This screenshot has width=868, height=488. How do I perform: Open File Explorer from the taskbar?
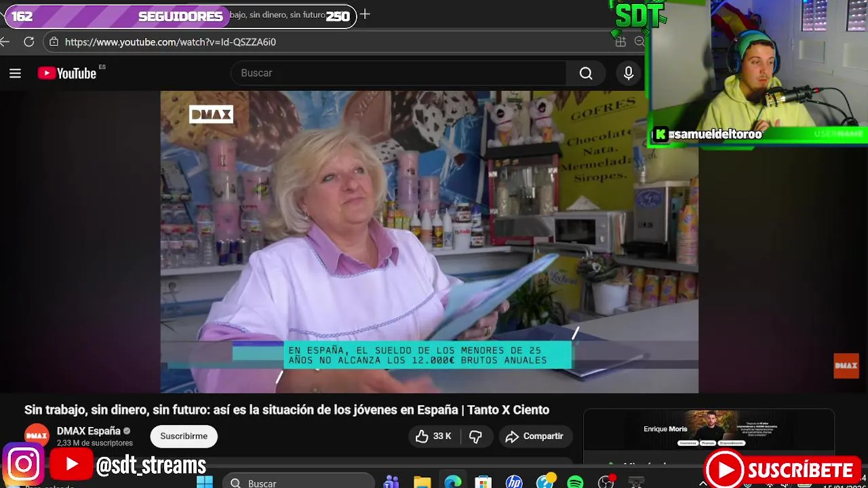422,483
